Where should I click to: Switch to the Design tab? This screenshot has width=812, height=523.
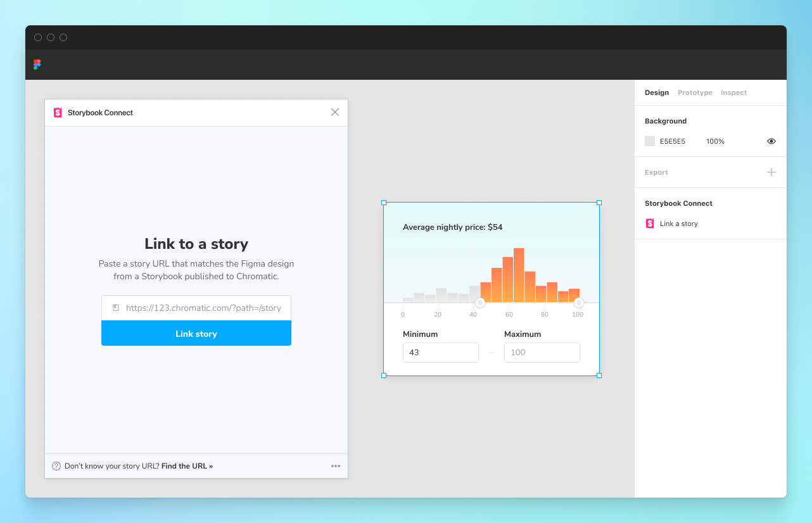tap(657, 92)
